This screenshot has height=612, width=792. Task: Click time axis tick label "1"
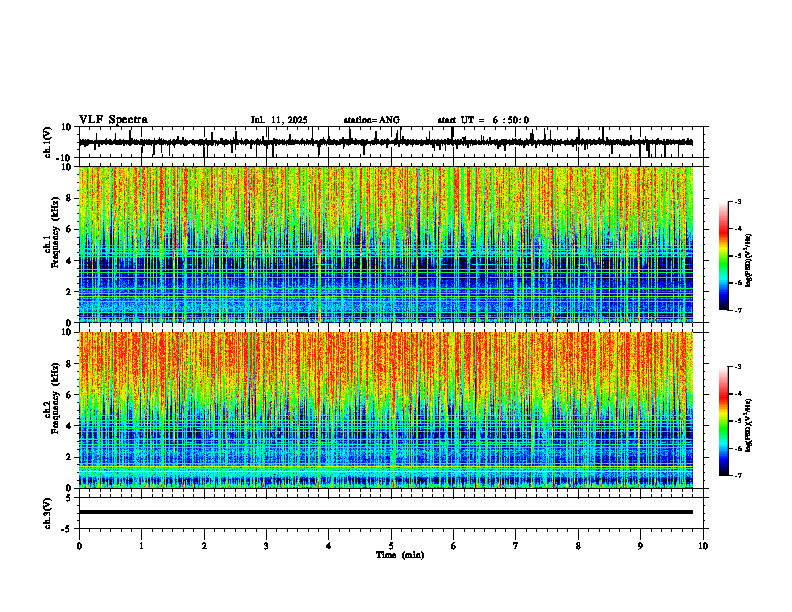tap(141, 546)
